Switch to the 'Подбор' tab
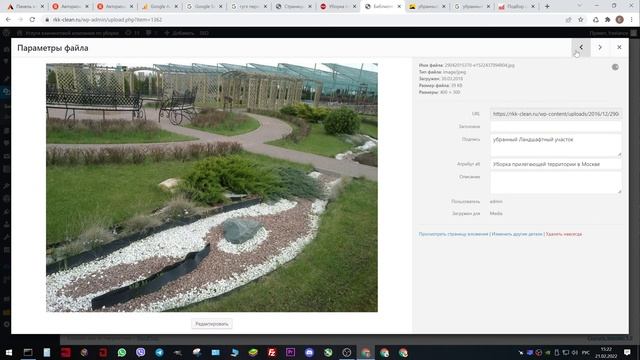 [516, 7]
